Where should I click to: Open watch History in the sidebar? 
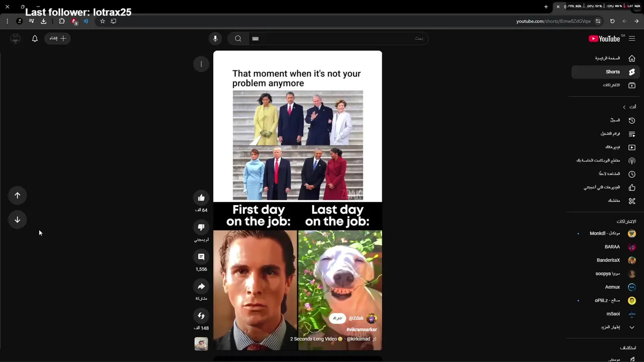[606, 120]
